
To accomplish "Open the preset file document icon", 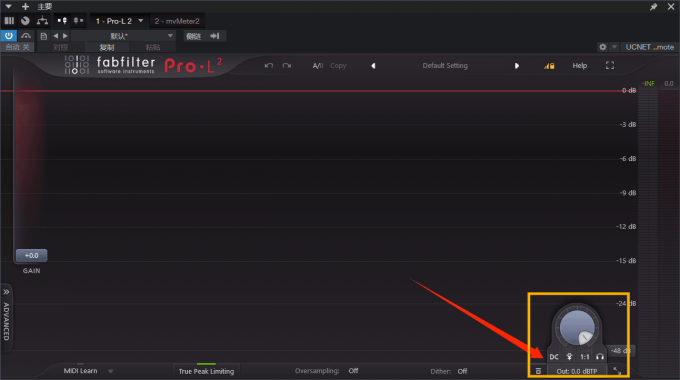I will (43, 36).
